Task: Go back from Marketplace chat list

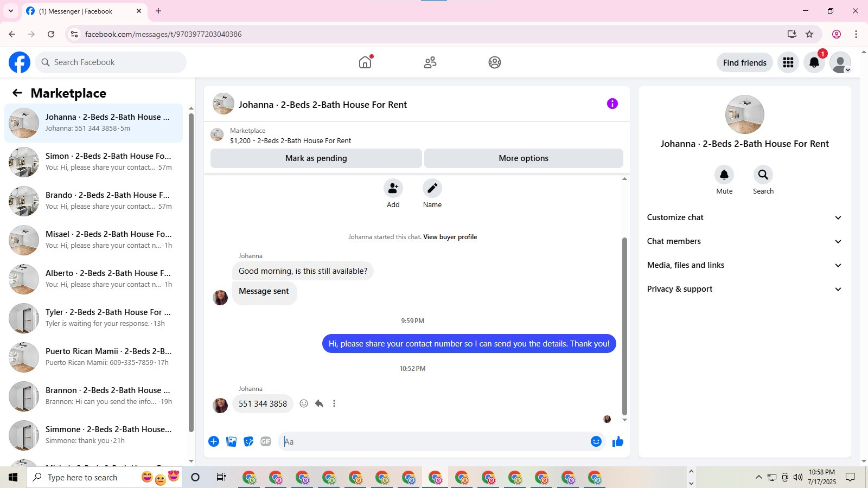Action: point(17,93)
